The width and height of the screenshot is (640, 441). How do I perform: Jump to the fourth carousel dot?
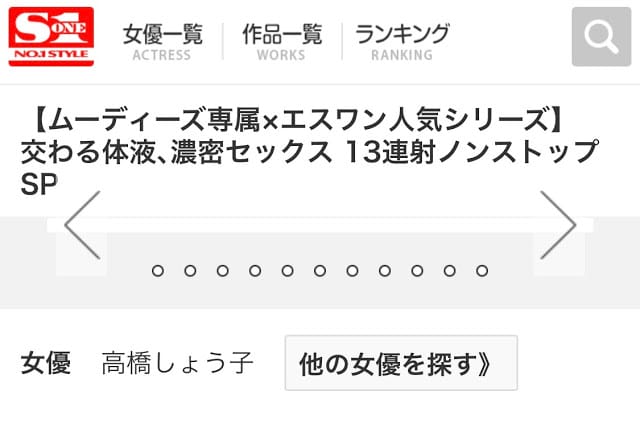tap(255, 270)
